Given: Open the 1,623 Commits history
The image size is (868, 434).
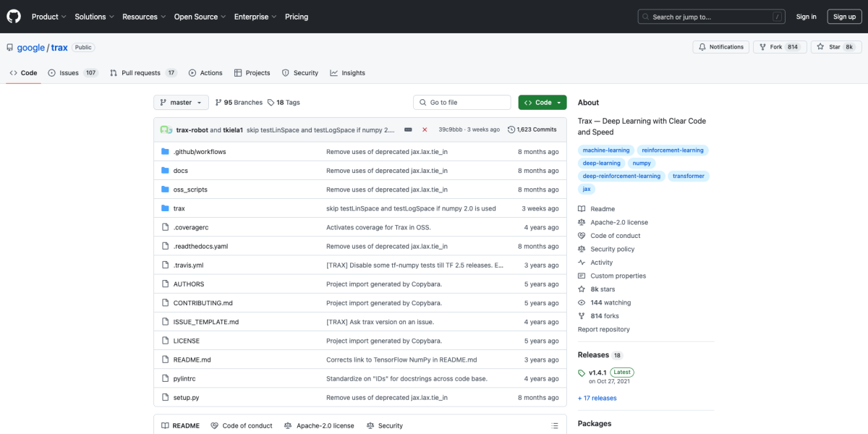Looking at the screenshot, I should pyautogui.click(x=532, y=129).
